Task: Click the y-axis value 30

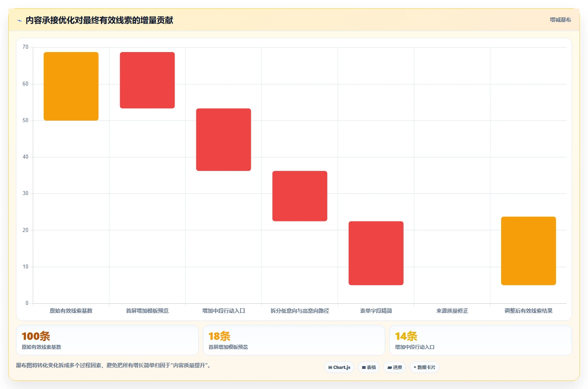Action: [25, 193]
